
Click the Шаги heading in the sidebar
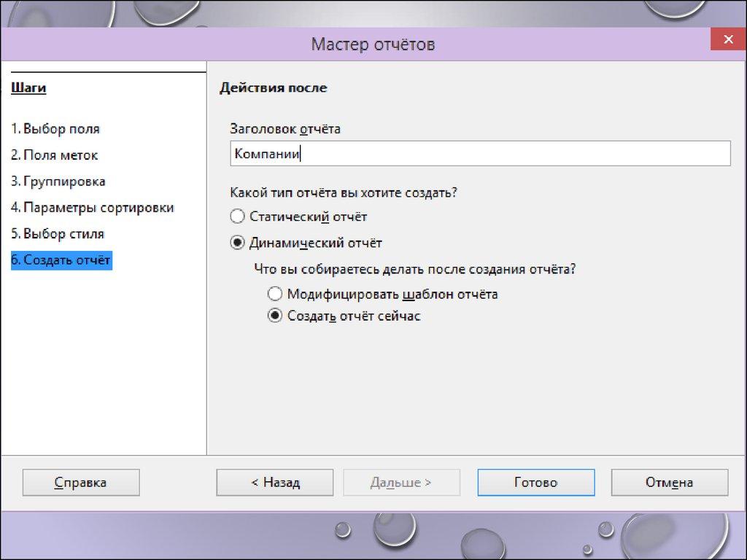28,89
